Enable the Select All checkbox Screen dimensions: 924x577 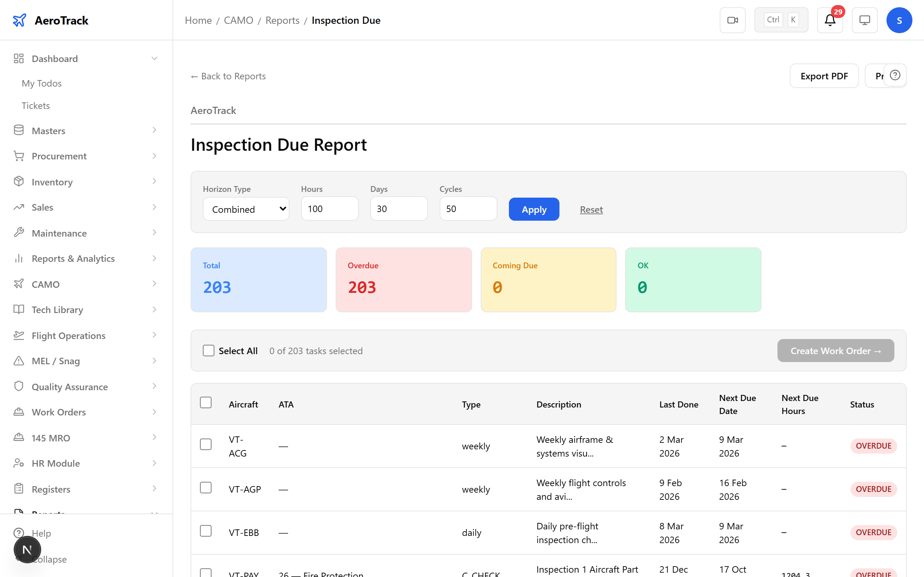pyautogui.click(x=209, y=350)
